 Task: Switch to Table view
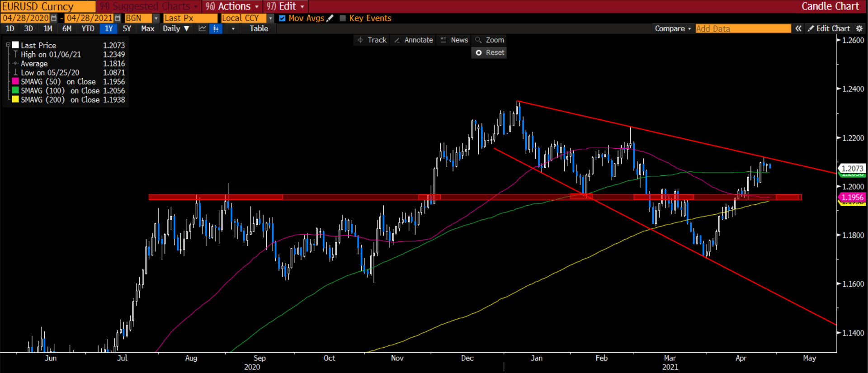[x=259, y=28]
